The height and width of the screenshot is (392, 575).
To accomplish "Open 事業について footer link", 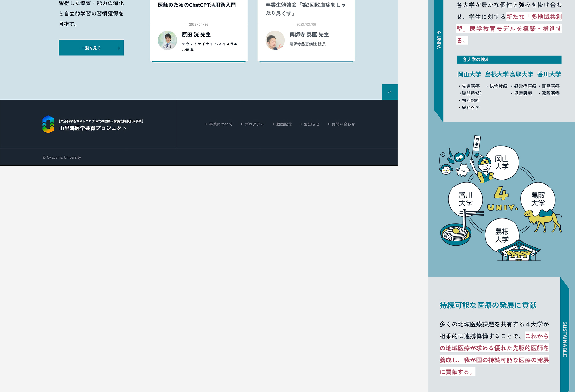I will (220, 124).
